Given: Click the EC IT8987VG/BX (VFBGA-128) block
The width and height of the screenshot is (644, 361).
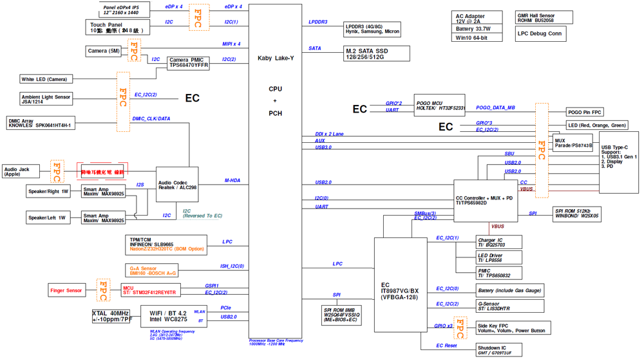Looking at the screenshot, I should point(400,285).
